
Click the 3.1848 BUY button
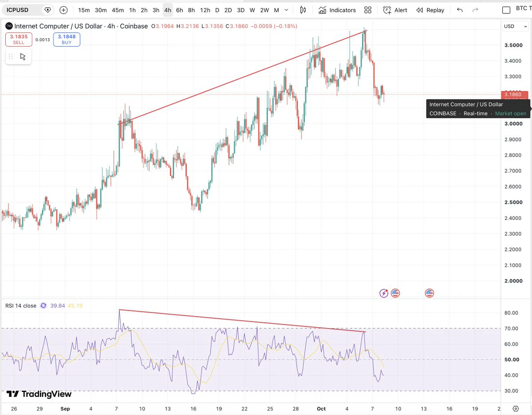click(x=67, y=40)
